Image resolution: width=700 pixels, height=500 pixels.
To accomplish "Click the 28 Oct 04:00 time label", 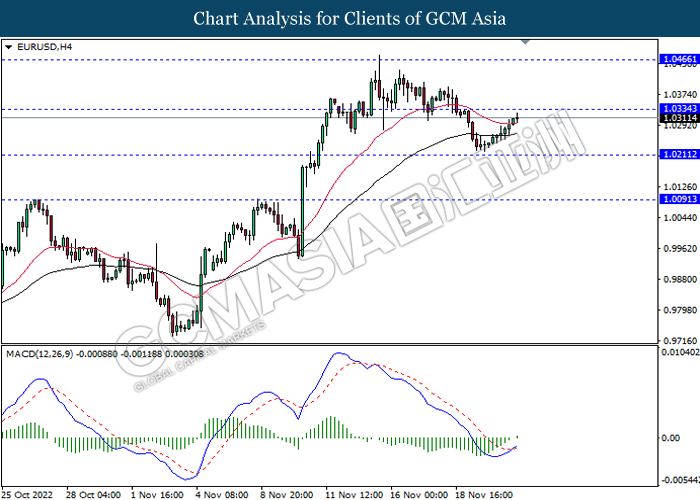I will [x=93, y=495].
